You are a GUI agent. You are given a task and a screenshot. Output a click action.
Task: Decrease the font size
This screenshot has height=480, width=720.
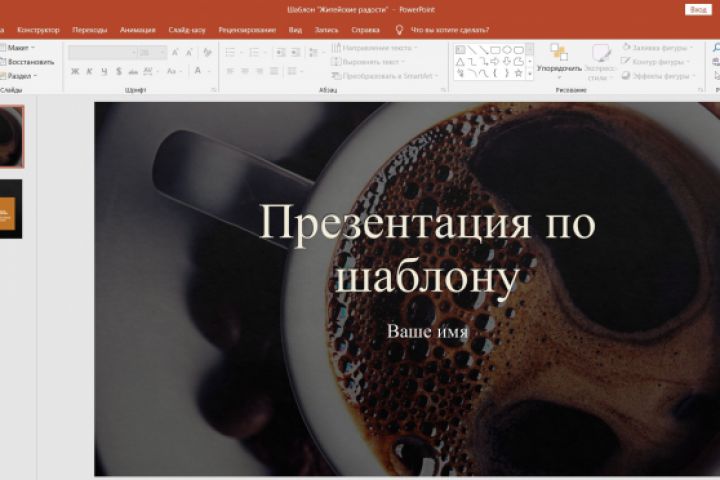pos(189,52)
